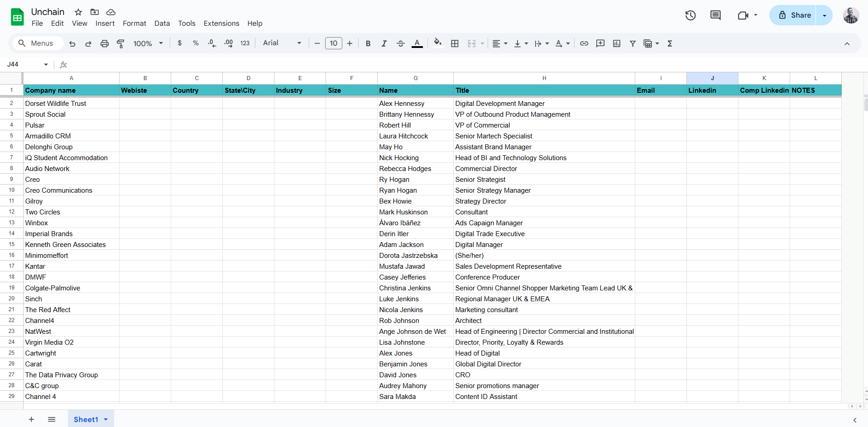
Task: Open side panel chevron at bottom right
Action: pos(855,420)
